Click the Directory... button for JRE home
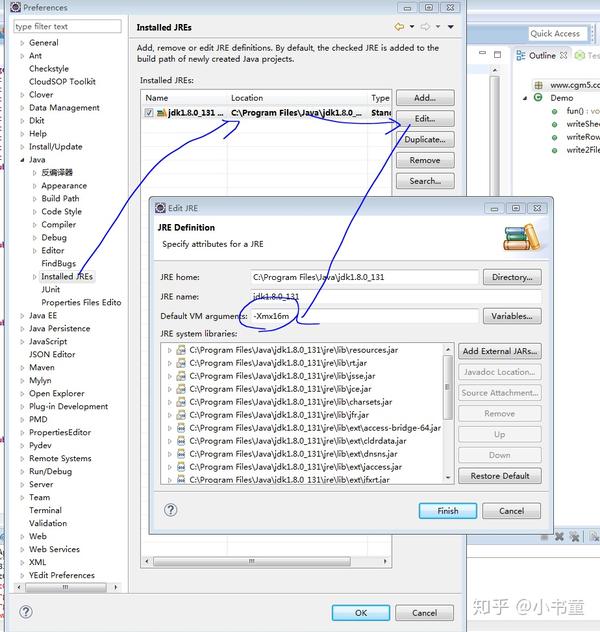This screenshot has width=600, height=632. (512, 277)
